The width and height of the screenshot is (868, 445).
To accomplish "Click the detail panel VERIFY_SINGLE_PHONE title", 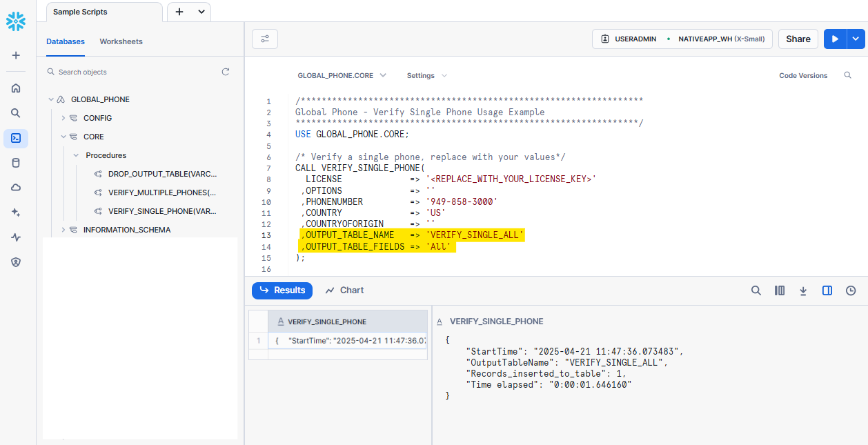I will click(496, 322).
